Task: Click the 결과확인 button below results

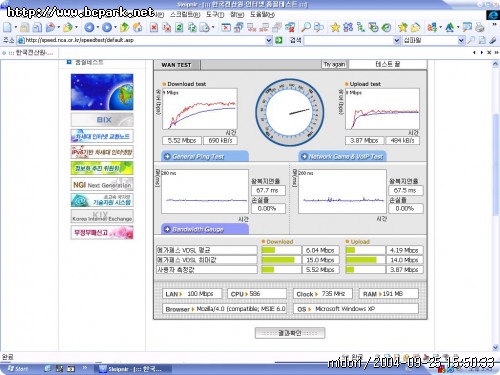Action: [290, 333]
